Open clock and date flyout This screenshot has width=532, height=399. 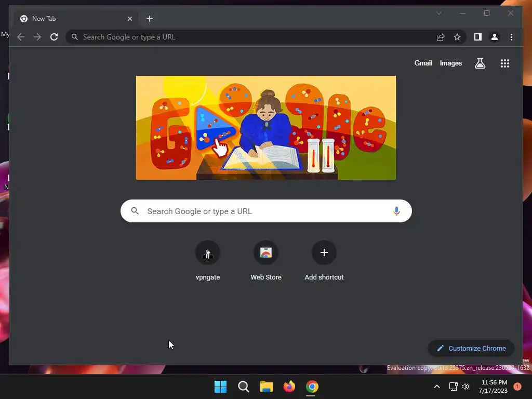click(x=493, y=387)
